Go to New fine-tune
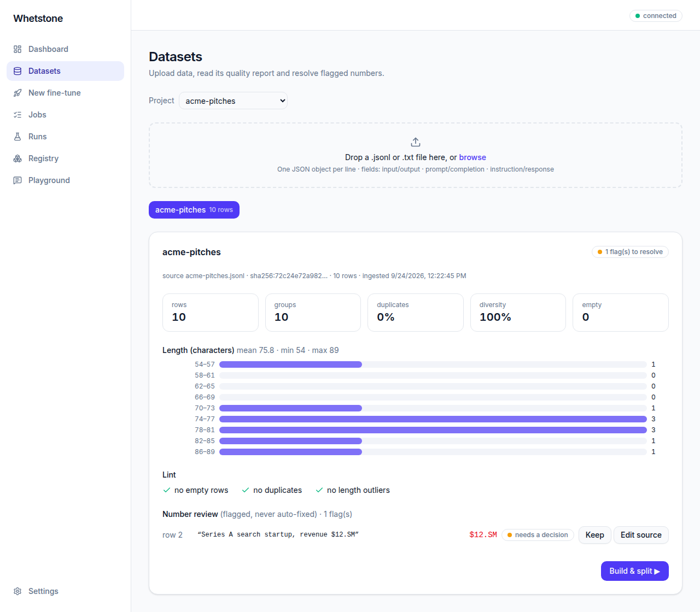This screenshot has height=612, width=700. (66, 93)
